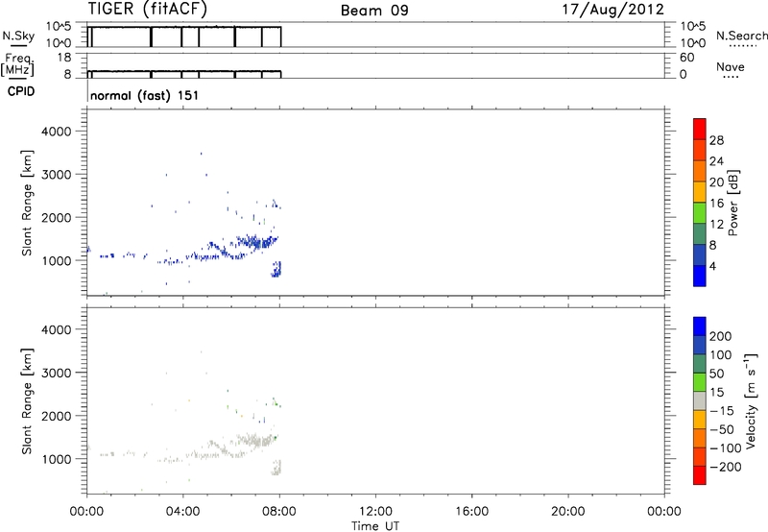The width and height of the screenshot is (768, 532).
Task: Click the '60' tick on the Nave axis
Action: pyautogui.click(x=686, y=58)
